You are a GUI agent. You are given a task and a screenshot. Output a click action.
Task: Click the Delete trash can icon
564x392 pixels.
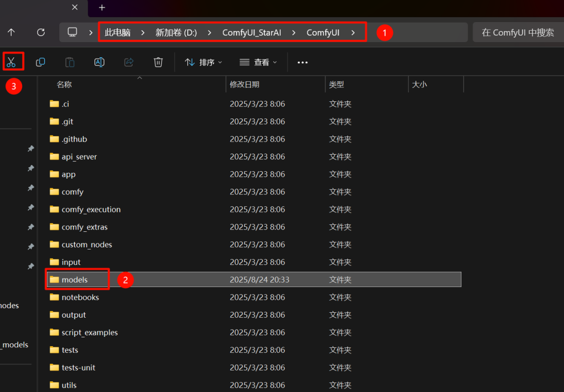pyautogui.click(x=158, y=62)
